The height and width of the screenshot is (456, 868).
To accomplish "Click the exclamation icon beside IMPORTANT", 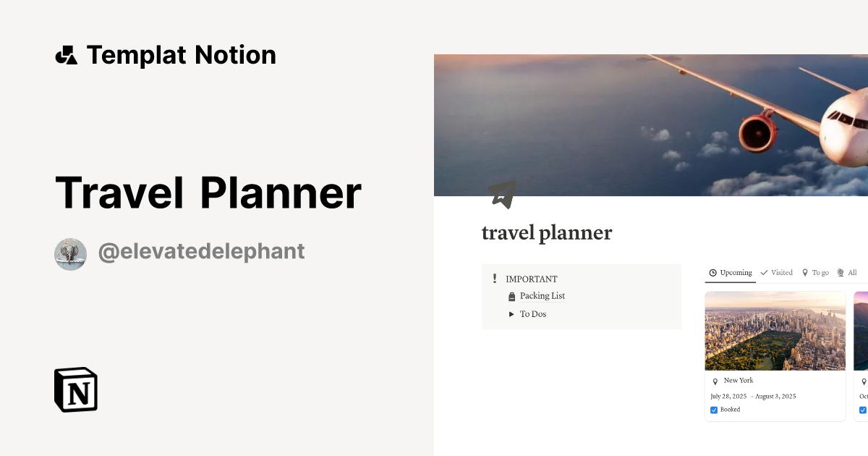I will 495,278.
